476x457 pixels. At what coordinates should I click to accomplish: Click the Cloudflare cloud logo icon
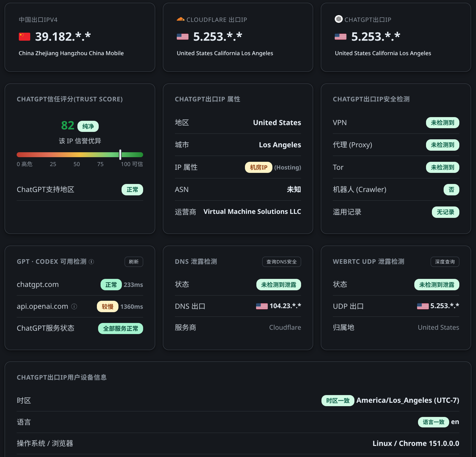(180, 19)
